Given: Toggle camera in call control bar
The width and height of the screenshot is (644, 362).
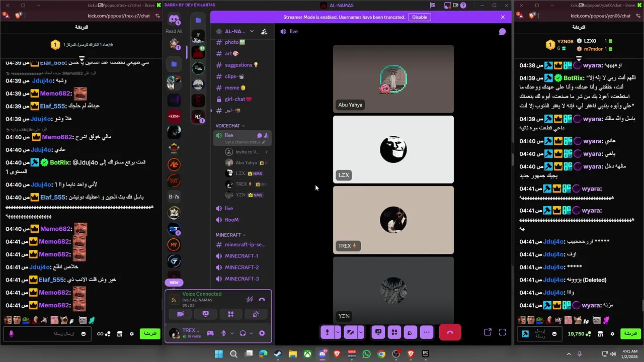Looking at the screenshot, I should tap(351, 332).
